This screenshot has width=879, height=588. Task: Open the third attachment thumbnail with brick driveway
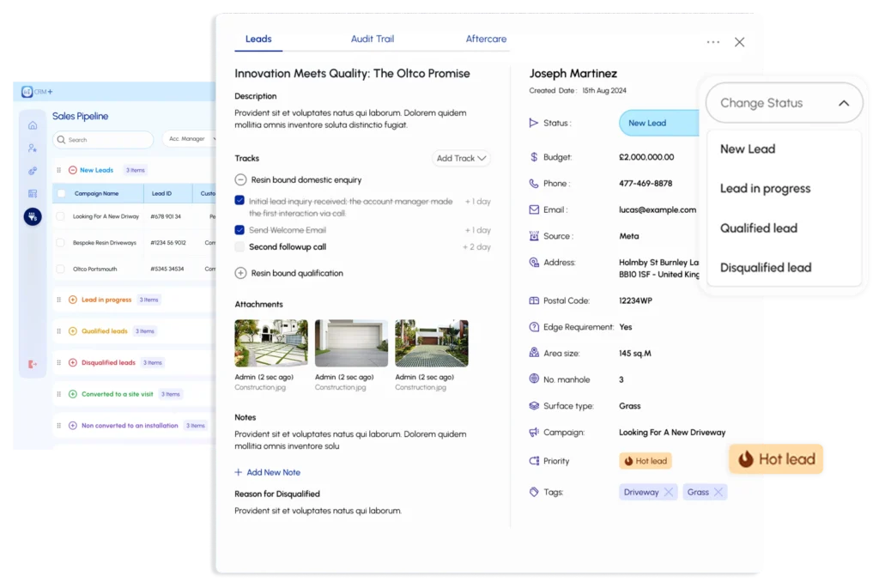[x=432, y=343]
